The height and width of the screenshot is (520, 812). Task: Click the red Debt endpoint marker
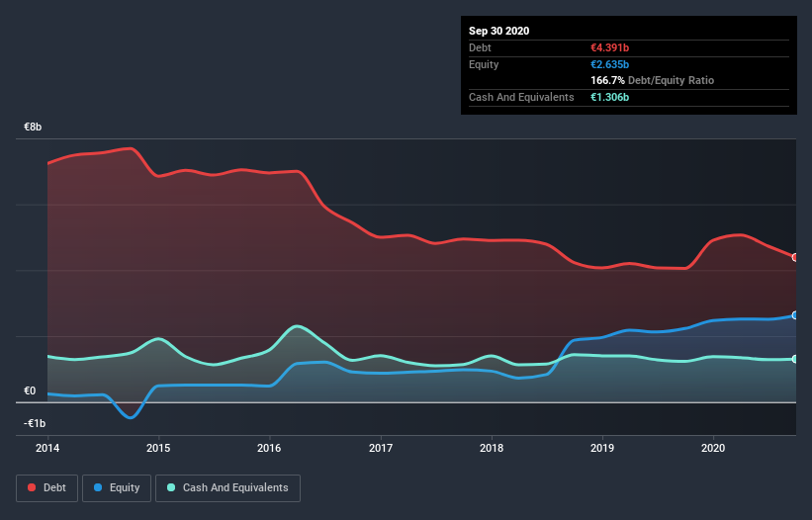795,257
